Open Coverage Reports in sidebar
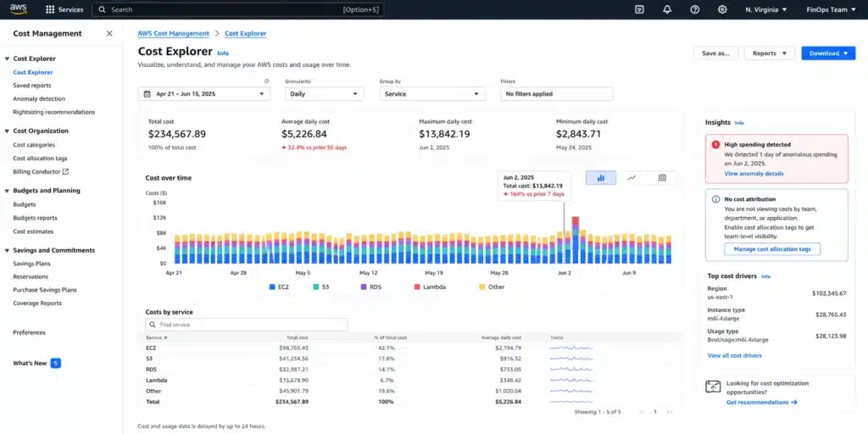The image size is (868, 434). click(37, 303)
